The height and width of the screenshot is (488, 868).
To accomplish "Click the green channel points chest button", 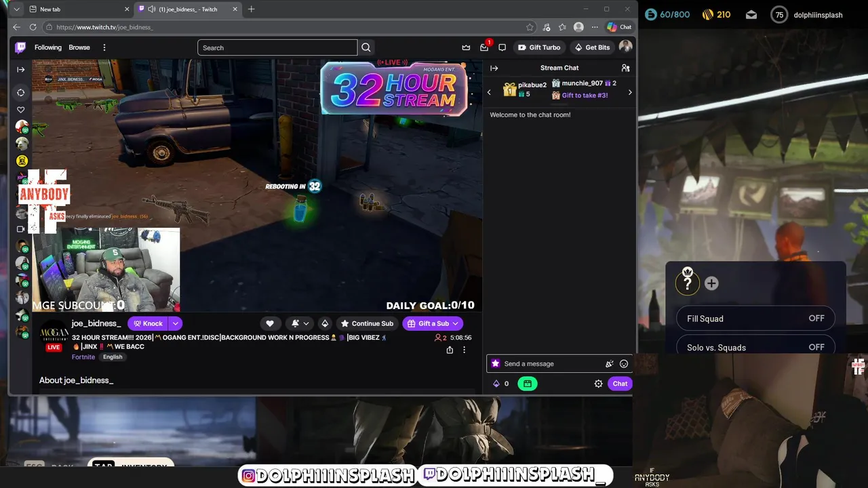I will (527, 384).
